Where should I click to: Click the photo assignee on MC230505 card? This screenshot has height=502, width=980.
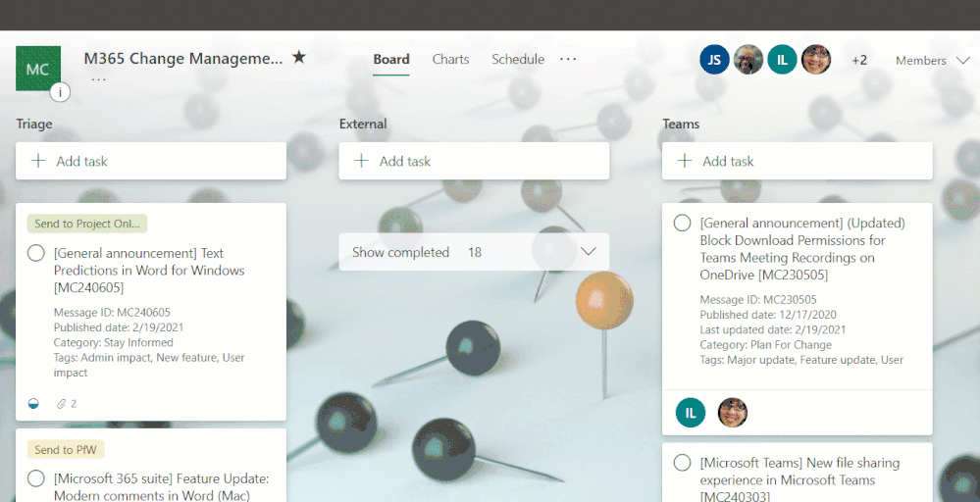click(733, 413)
